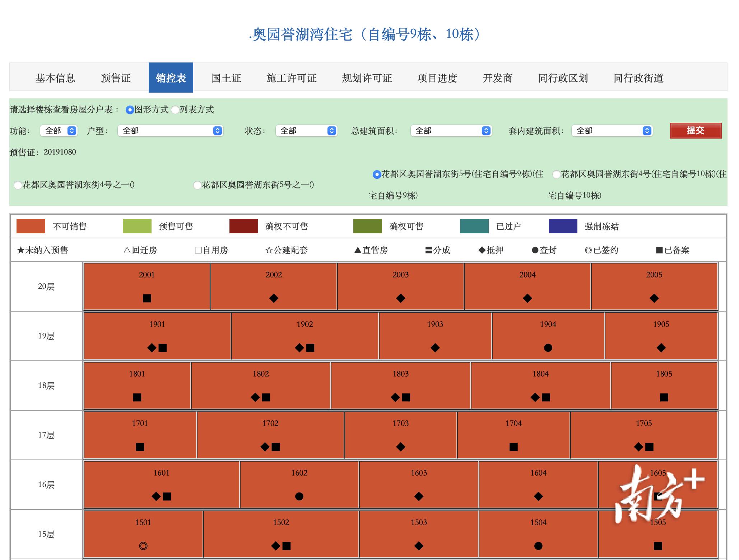Open the 同行政街道 tab

pos(638,78)
